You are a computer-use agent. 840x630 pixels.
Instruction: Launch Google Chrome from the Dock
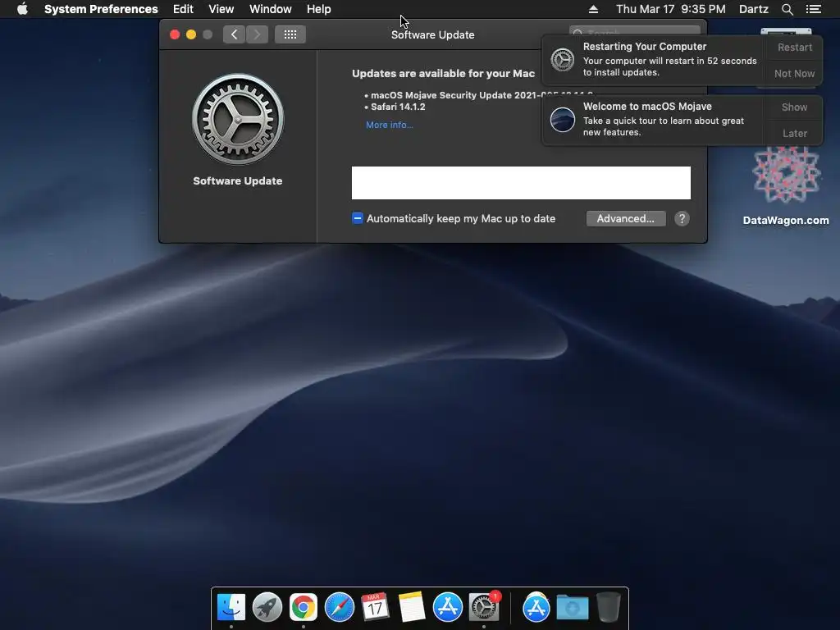[304, 608]
